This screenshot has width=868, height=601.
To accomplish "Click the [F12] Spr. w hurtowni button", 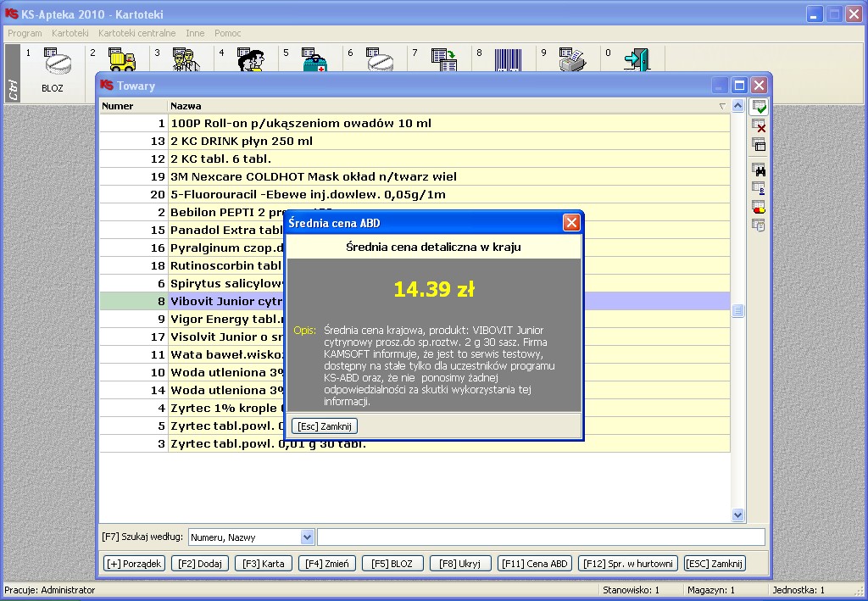I will [628, 564].
